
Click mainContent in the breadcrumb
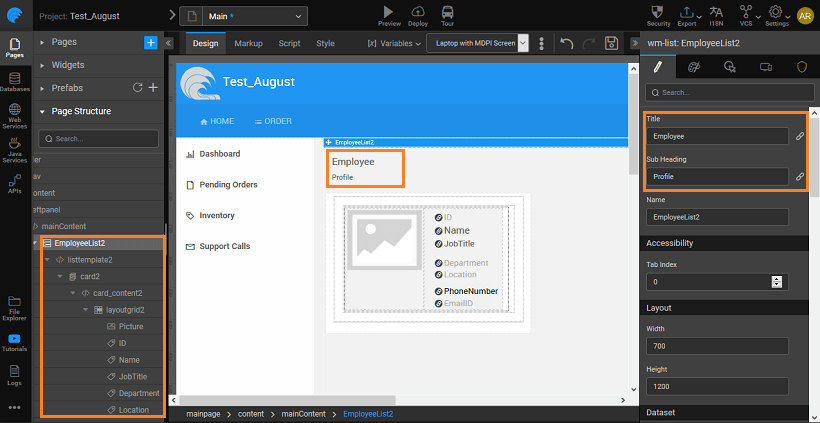pyautogui.click(x=305, y=413)
